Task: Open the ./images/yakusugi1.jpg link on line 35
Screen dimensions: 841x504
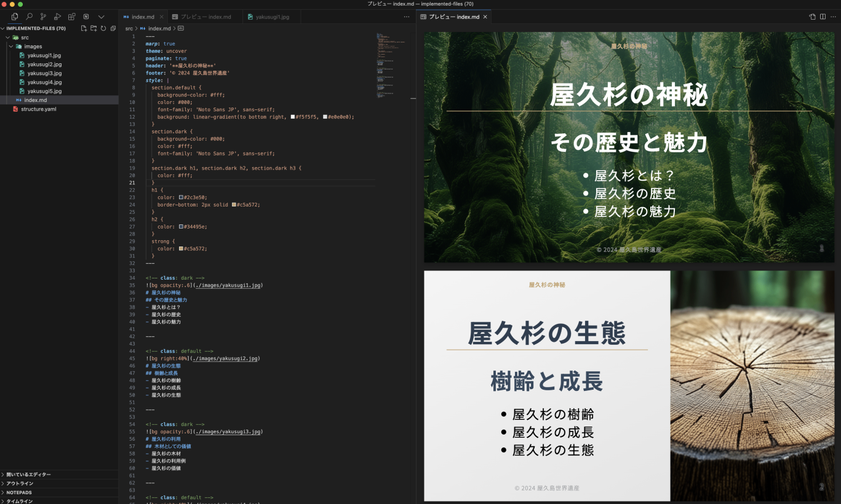Action: point(228,285)
